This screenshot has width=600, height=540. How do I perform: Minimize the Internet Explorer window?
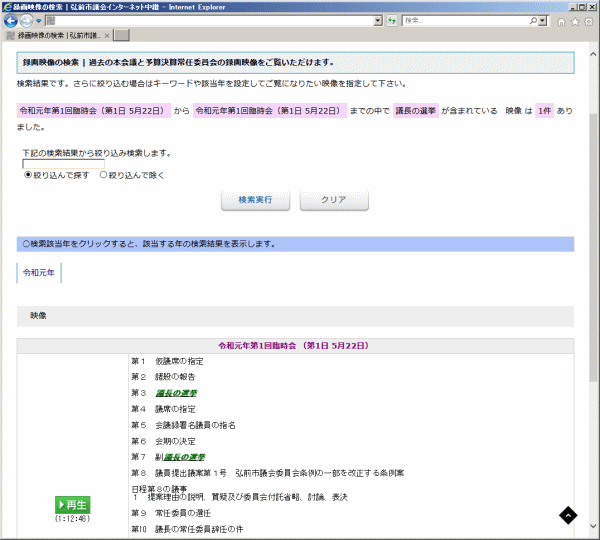[572, 7]
